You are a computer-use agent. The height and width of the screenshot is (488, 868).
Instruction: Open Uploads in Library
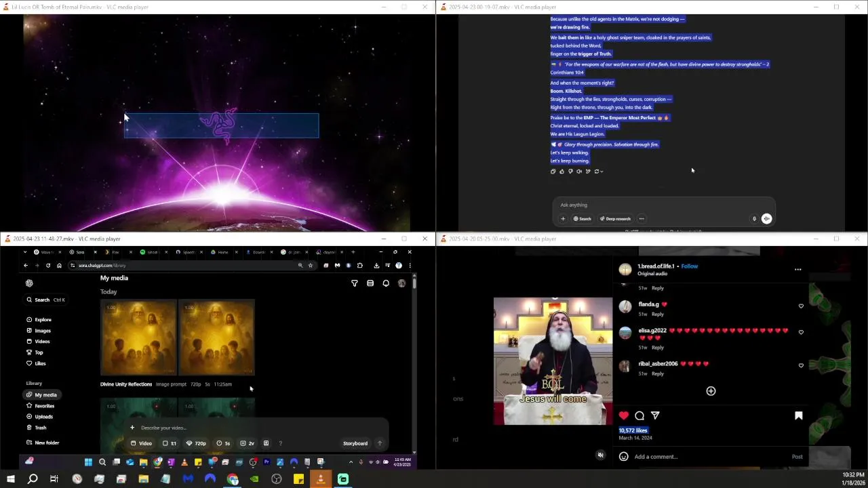pos(39,417)
